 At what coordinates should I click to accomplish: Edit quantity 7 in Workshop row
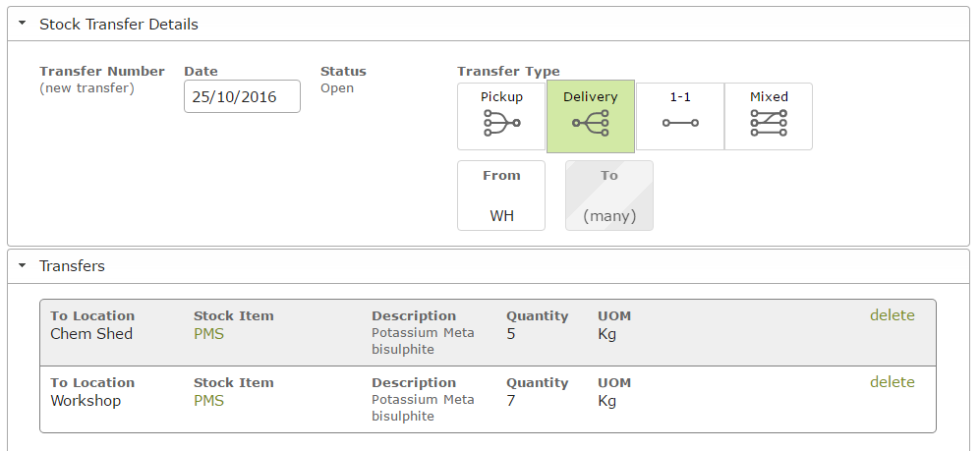(510, 401)
